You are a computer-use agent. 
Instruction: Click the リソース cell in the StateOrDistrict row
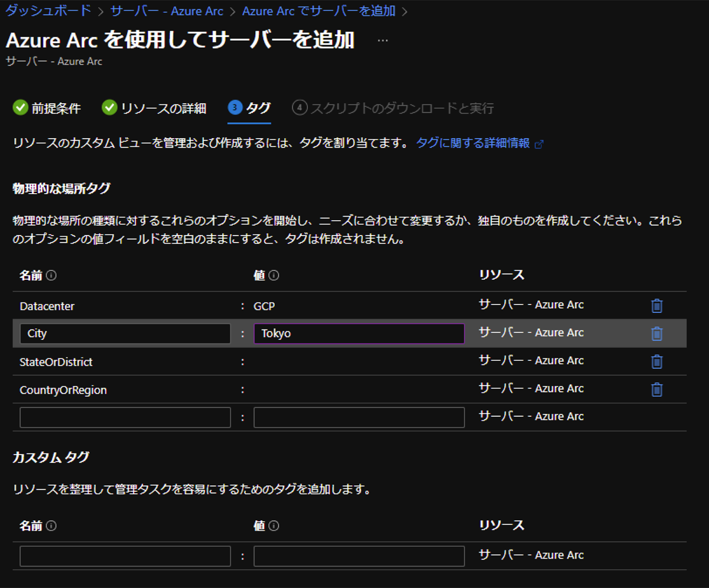point(531,360)
